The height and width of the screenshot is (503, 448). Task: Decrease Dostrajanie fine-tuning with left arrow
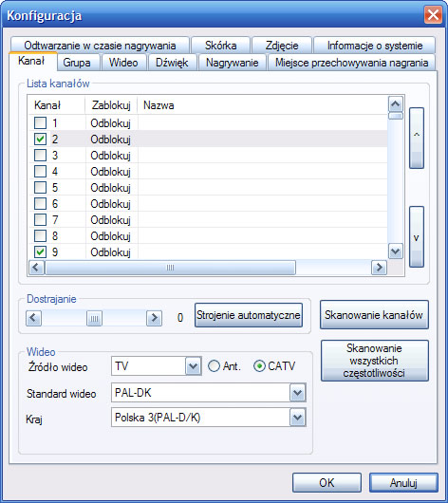click(34, 318)
